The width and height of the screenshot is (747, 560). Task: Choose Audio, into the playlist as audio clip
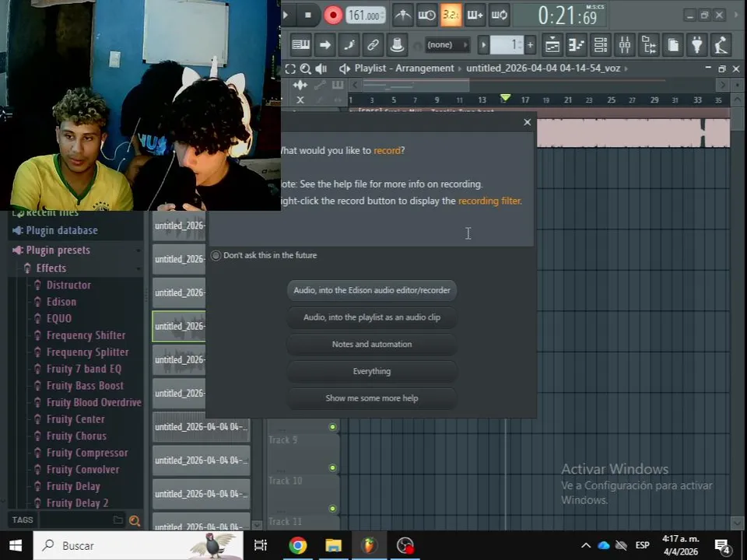click(372, 317)
